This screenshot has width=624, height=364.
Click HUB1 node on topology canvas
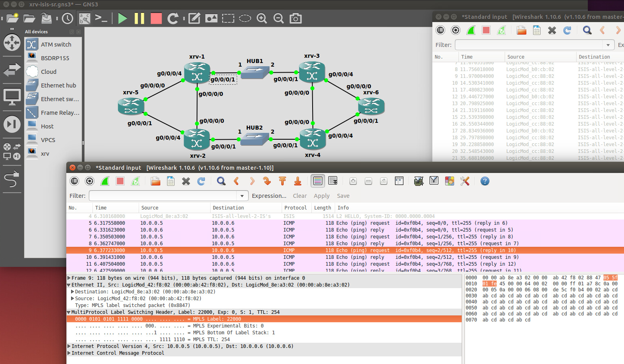pos(255,73)
